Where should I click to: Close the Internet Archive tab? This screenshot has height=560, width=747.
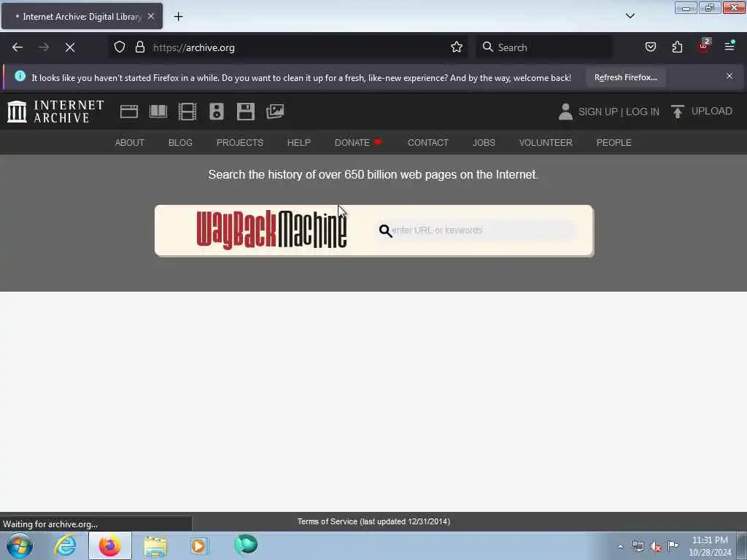(151, 16)
